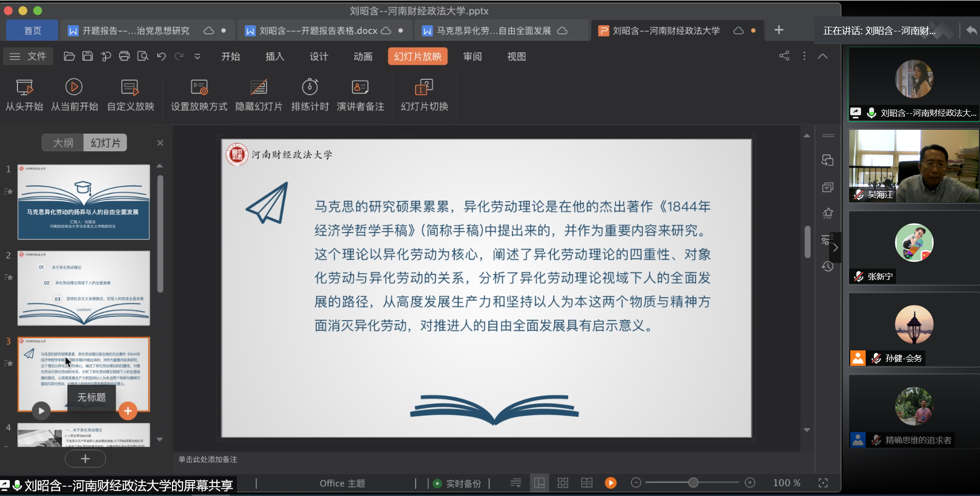Click the share icon in top right
This screenshot has height=496, width=980.
point(784,56)
